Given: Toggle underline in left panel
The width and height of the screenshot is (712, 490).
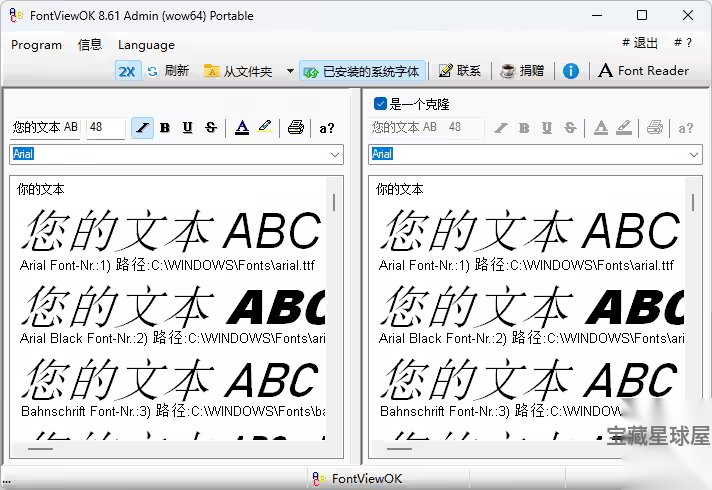Looking at the screenshot, I should click(188, 128).
